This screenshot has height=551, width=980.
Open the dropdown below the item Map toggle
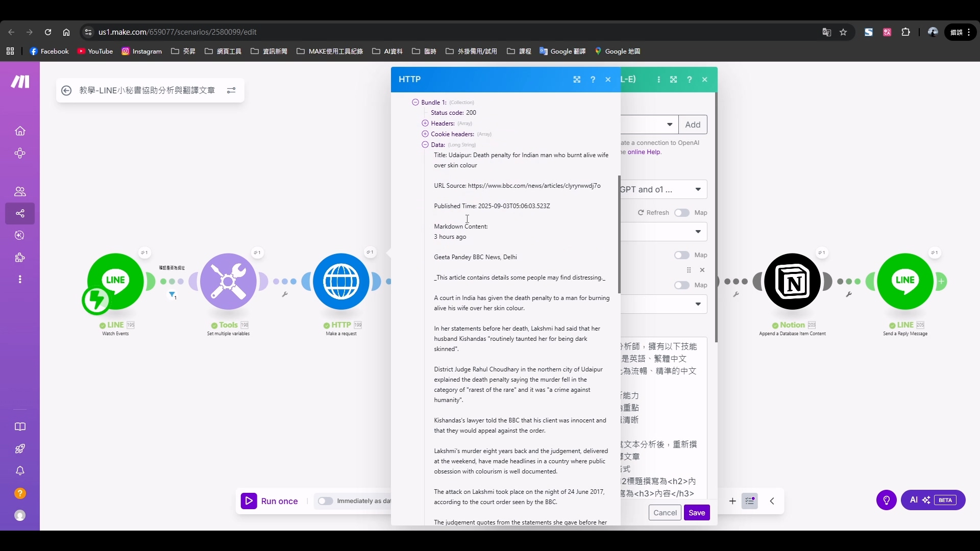[664, 305]
